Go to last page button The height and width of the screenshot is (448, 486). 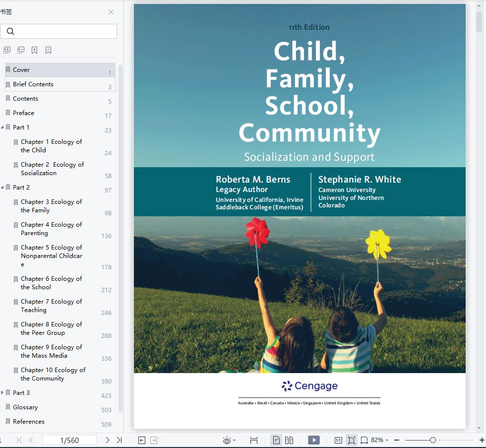(x=120, y=440)
